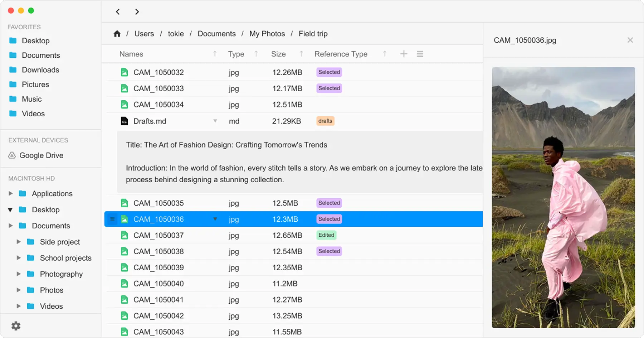Viewport: 644px width, 338px height.
Task: Click the home icon in breadcrumb
Action: coord(117,34)
